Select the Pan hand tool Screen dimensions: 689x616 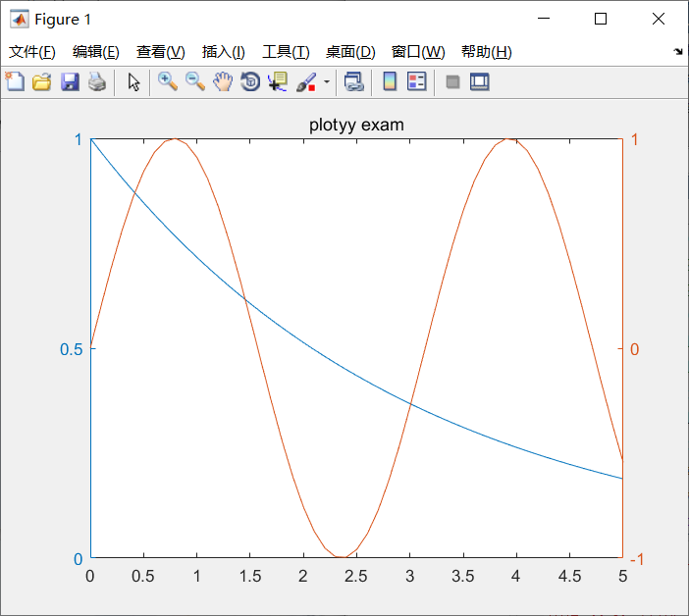[223, 81]
